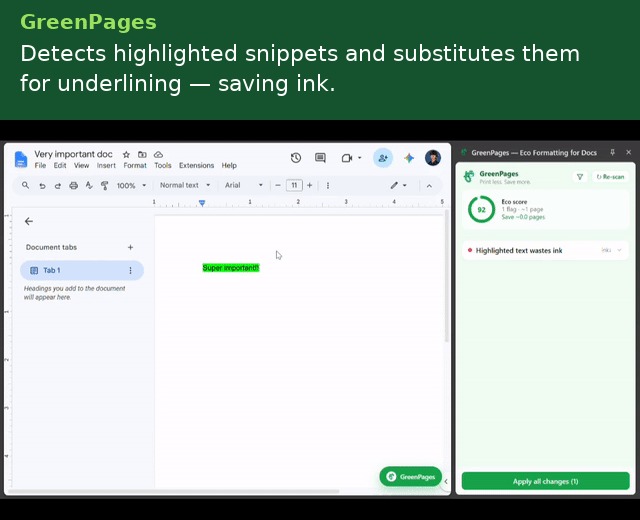
Task: Pin the GreenPages panel
Action: pos(612,152)
